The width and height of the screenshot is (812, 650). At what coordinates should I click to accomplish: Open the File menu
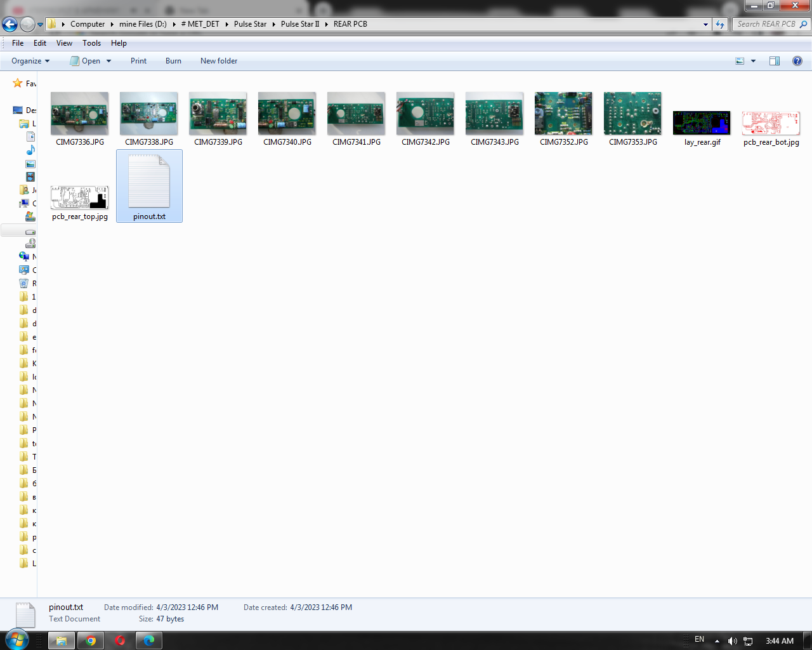click(x=18, y=43)
